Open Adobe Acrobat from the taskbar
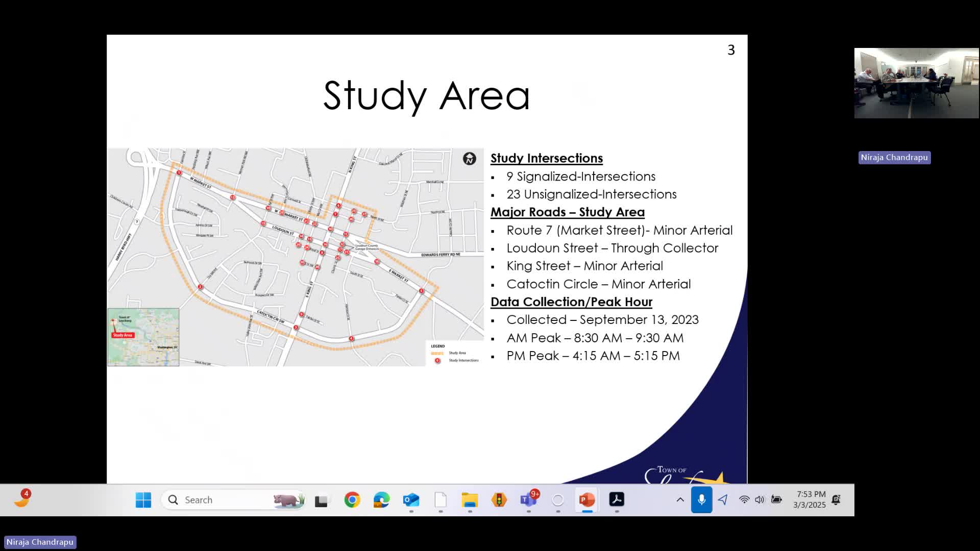The height and width of the screenshot is (551, 980). pos(617,500)
